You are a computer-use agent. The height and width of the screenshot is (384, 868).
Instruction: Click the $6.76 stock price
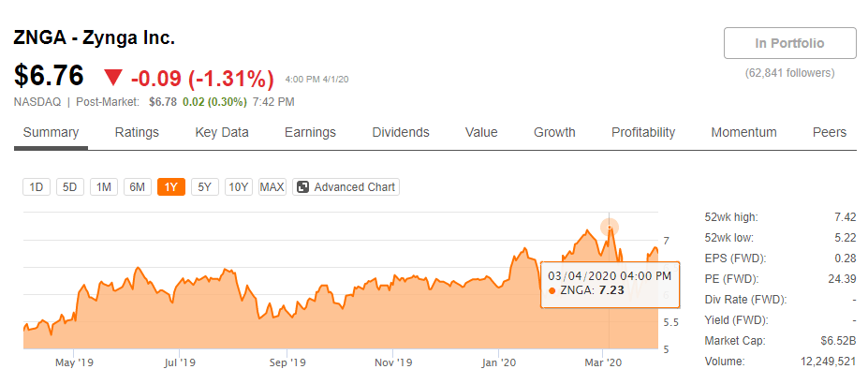click(49, 76)
